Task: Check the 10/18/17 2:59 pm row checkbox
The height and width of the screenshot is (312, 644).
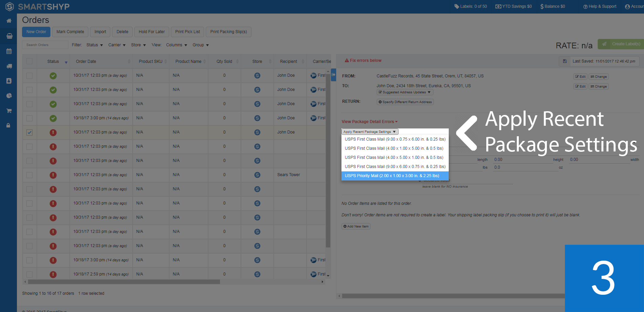Action: pyautogui.click(x=29, y=274)
